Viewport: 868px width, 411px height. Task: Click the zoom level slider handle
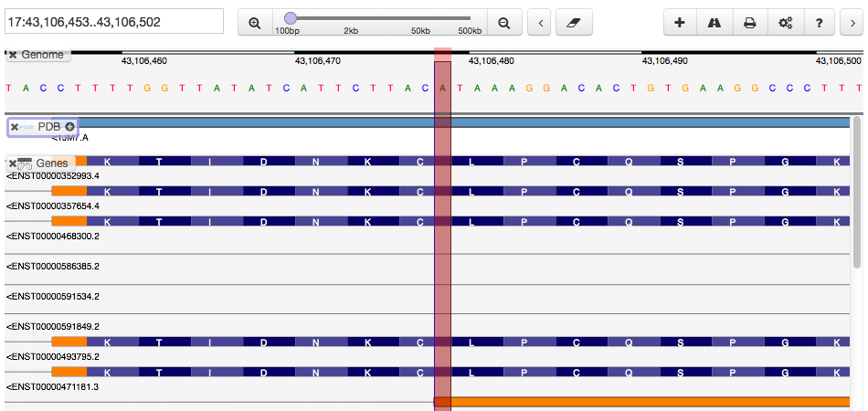pos(291,17)
